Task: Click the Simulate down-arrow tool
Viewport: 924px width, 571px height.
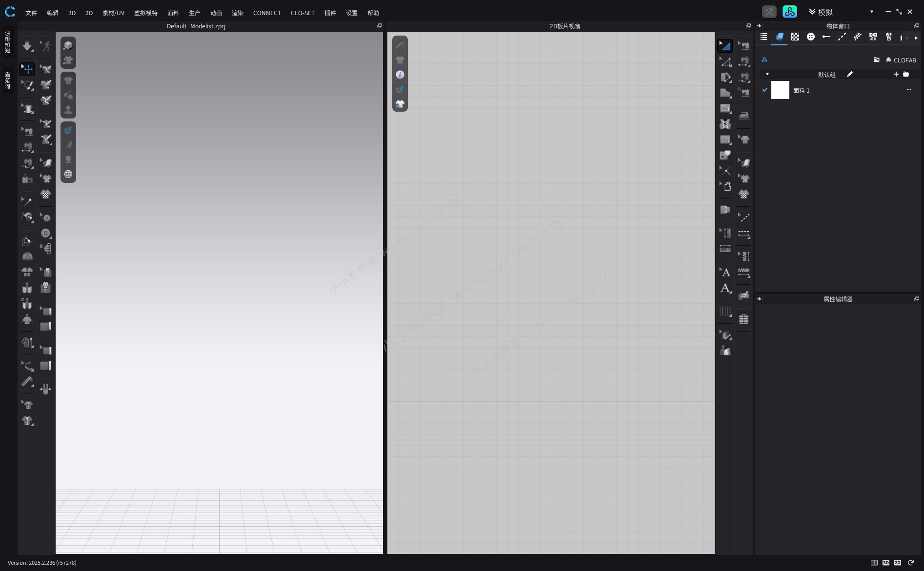Action: (x=27, y=46)
